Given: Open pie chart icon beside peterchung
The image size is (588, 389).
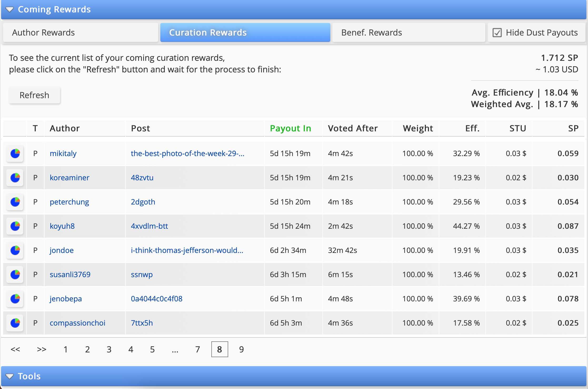Looking at the screenshot, I should tap(15, 202).
